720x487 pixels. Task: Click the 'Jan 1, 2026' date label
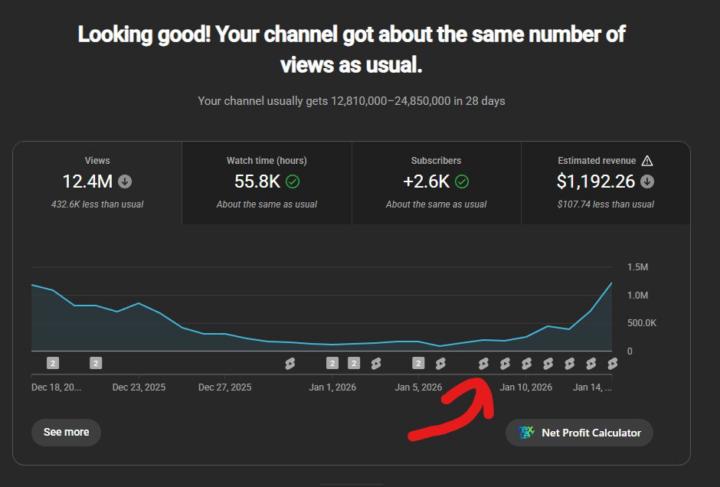click(x=332, y=387)
